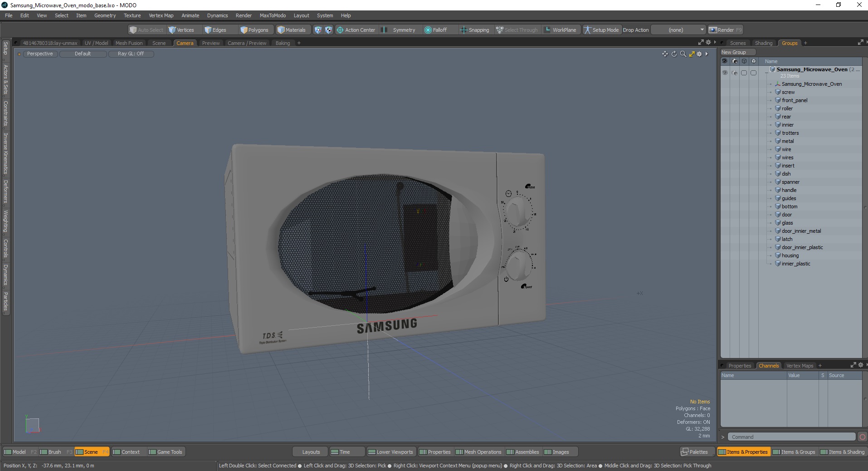Switch to Vertices selection mode
The width and height of the screenshot is (868, 471).
(x=181, y=30)
